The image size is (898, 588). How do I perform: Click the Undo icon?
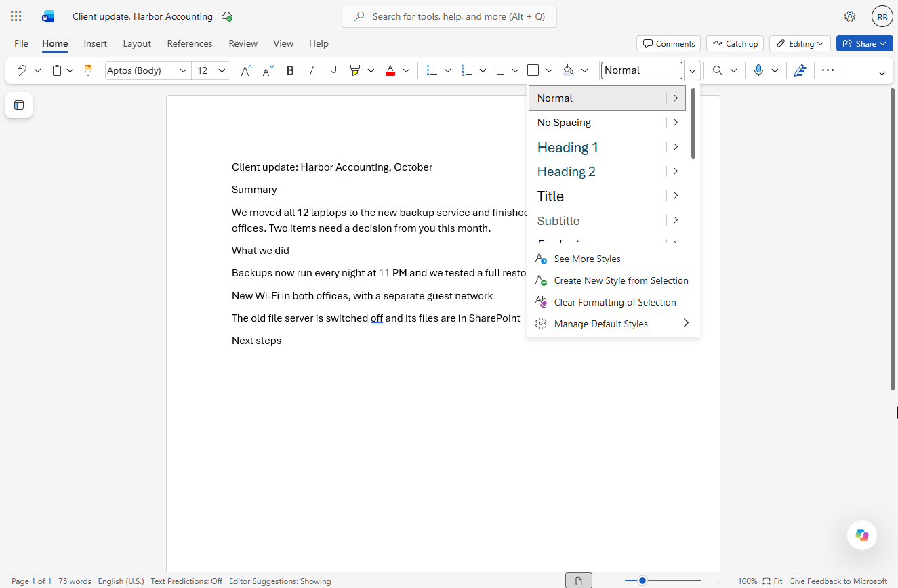point(22,70)
